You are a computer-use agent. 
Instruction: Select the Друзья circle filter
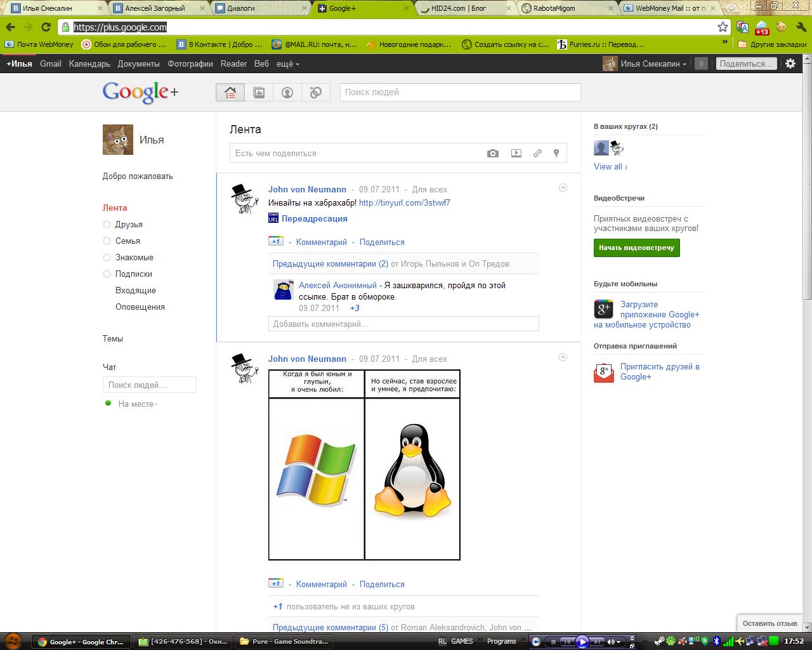click(x=129, y=224)
